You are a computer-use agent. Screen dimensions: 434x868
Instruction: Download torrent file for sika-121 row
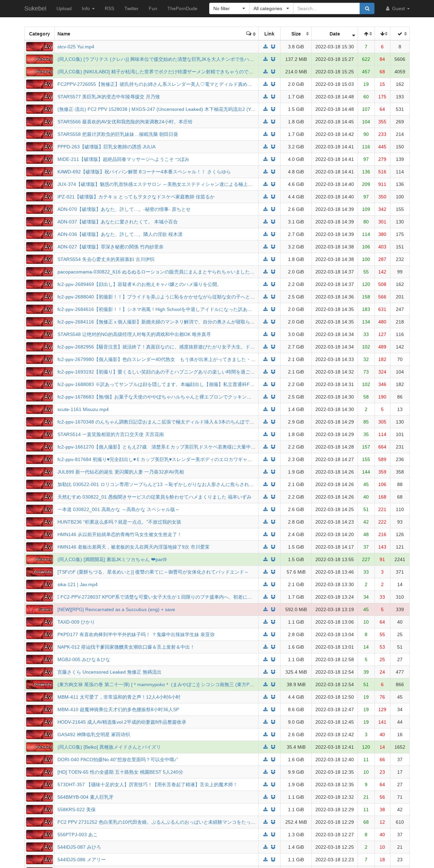pos(266,584)
